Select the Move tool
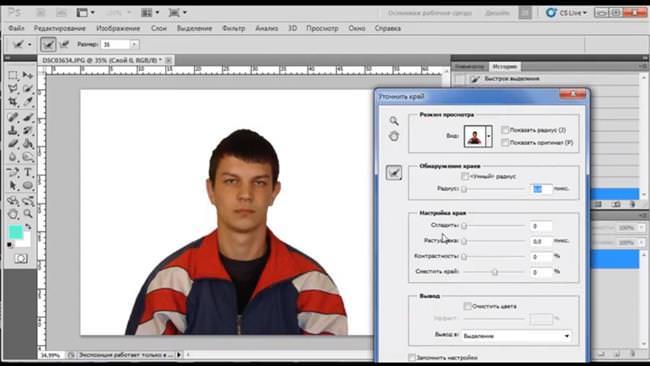Image resolution: width=650 pixels, height=366 pixels. [28, 75]
